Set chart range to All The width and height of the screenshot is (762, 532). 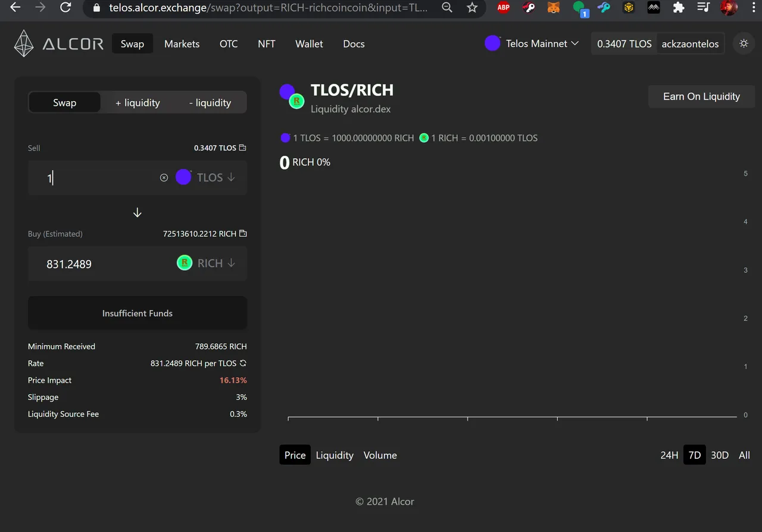coord(744,455)
